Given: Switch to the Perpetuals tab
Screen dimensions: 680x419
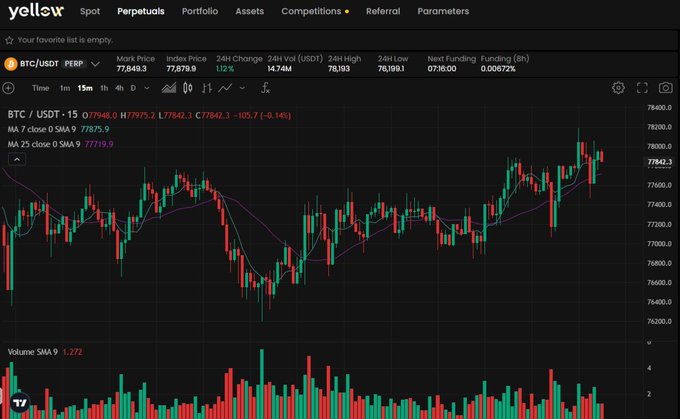Looking at the screenshot, I should click(x=141, y=11).
